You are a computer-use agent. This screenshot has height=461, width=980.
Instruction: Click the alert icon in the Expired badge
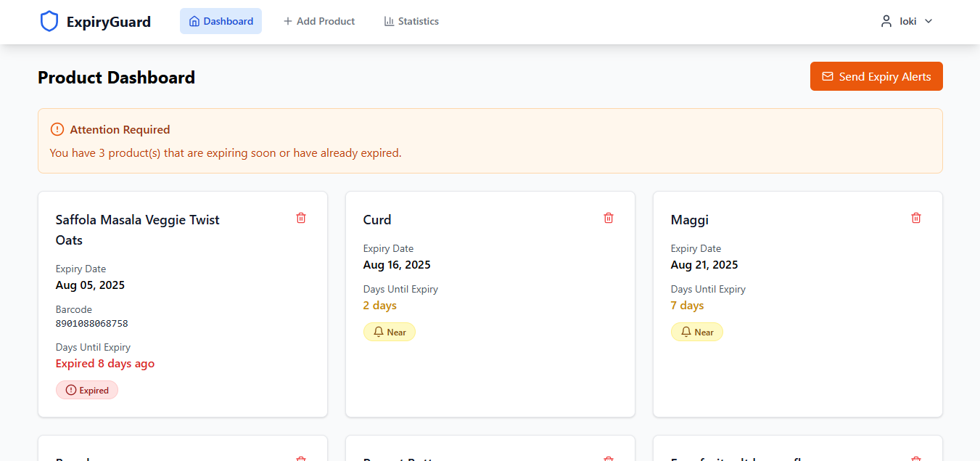(71, 391)
